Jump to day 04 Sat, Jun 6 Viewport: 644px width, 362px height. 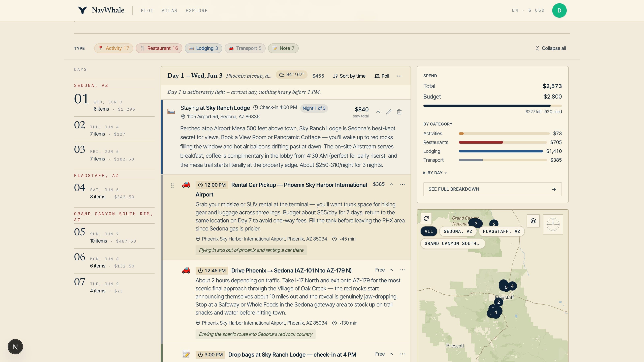point(114,192)
